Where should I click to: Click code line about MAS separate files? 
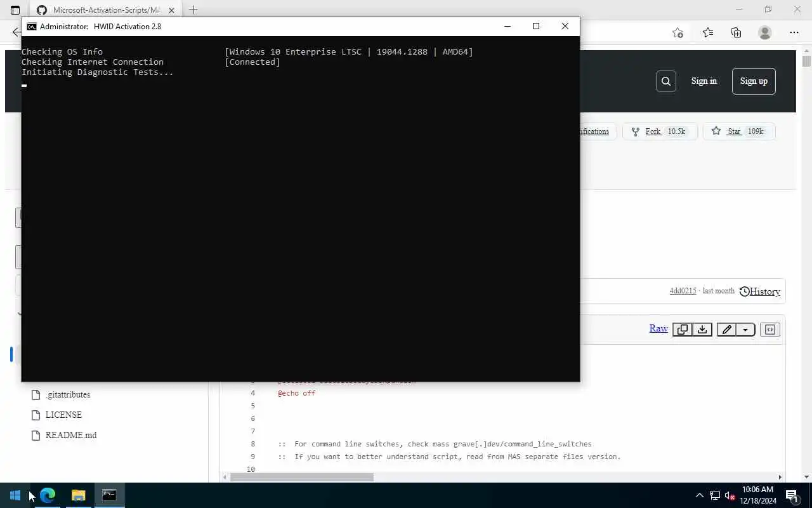click(x=449, y=457)
